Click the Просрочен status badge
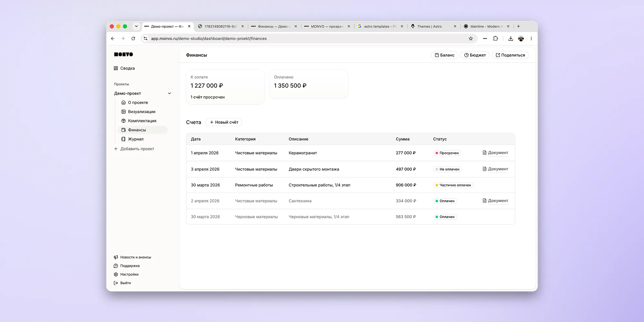The height and width of the screenshot is (322, 644). coord(447,153)
